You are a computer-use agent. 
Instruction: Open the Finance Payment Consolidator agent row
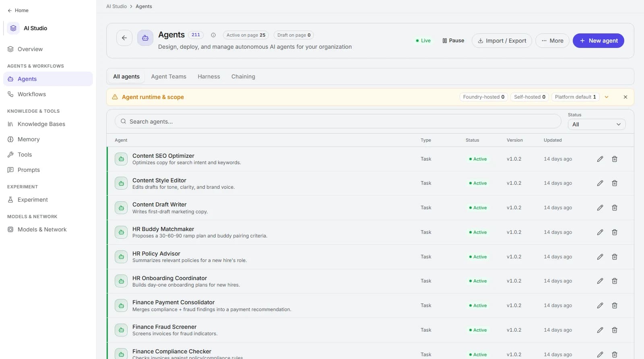370,305
